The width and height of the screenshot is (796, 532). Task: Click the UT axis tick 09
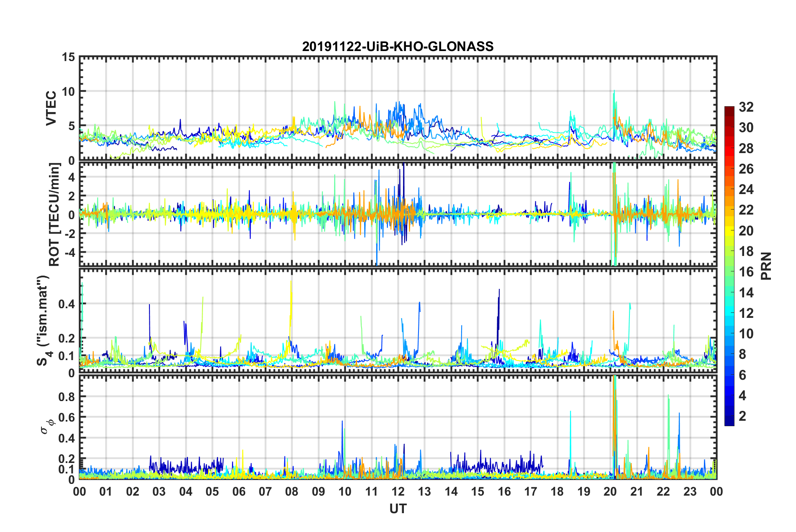coord(318,491)
